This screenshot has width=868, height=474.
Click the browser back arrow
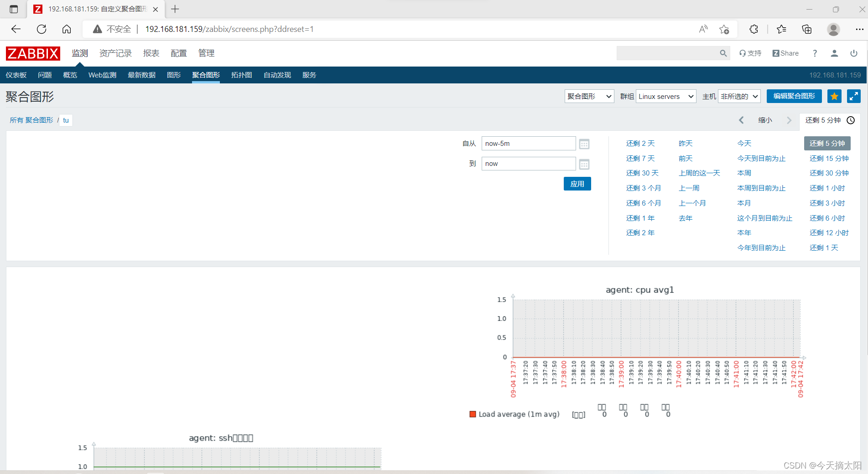tap(16, 29)
